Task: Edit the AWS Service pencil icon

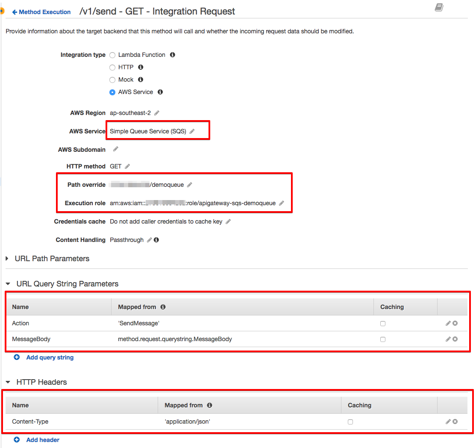Action: tap(192, 132)
